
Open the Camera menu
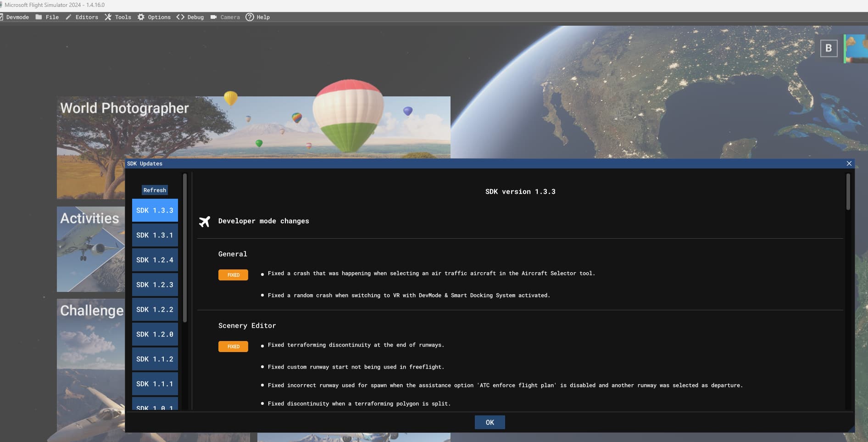[x=230, y=17]
